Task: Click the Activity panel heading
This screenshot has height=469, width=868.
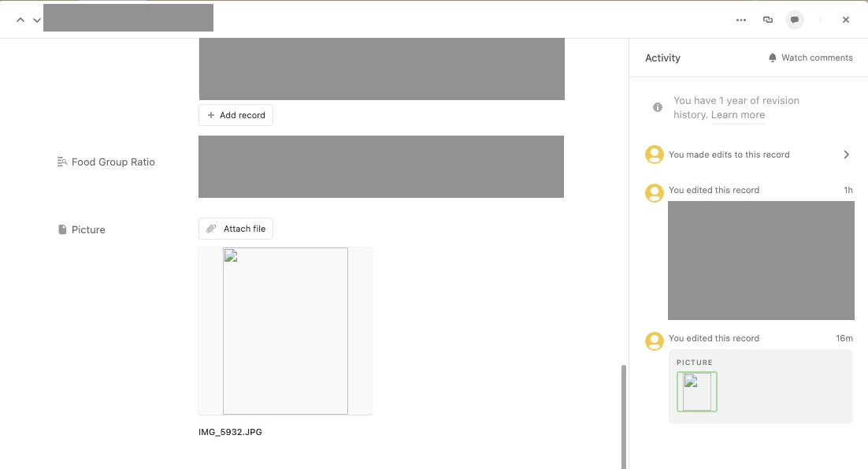Action: 662,58
